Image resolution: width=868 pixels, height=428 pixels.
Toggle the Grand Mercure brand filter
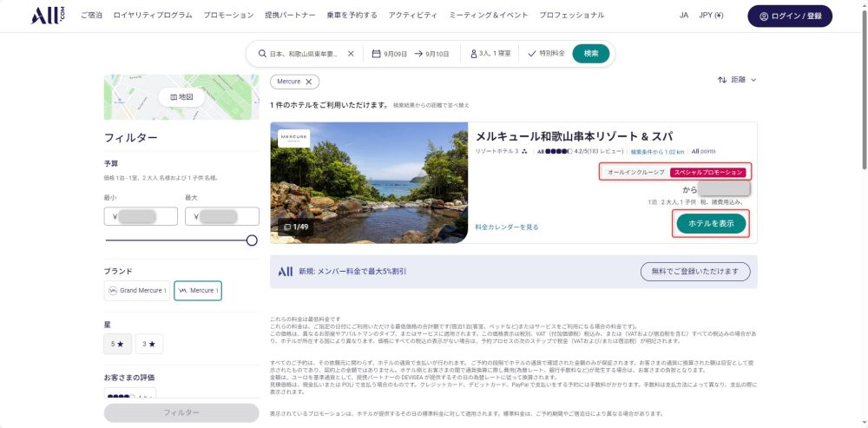[137, 291]
